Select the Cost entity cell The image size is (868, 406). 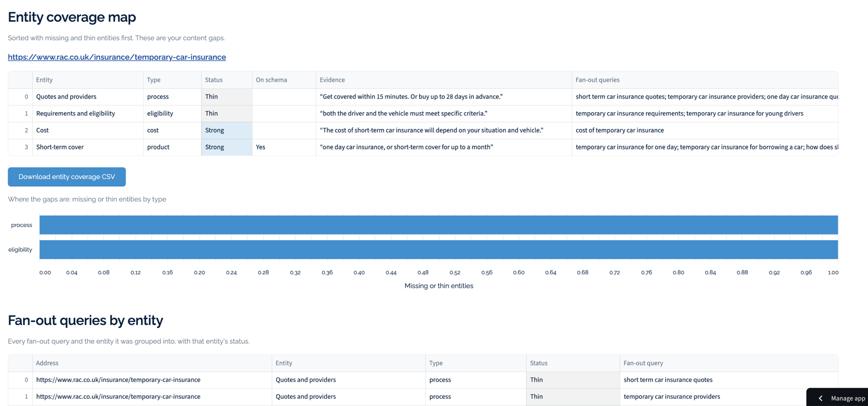[x=88, y=131]
